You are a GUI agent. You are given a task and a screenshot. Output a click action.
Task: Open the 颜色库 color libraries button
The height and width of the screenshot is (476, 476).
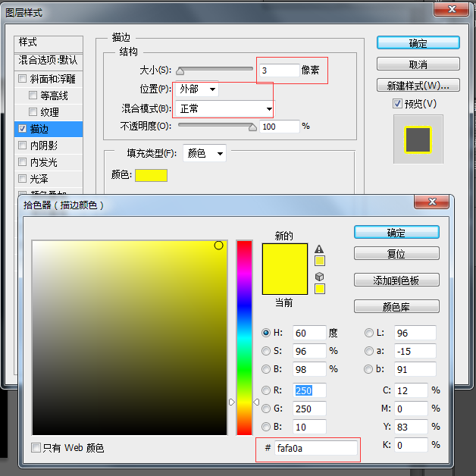coord(396,306)
